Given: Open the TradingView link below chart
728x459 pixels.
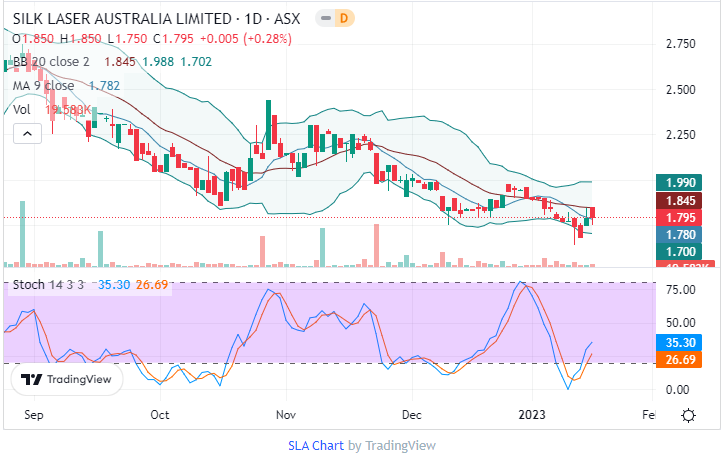Looking at the screenshot, I should [x=400, y=446].
